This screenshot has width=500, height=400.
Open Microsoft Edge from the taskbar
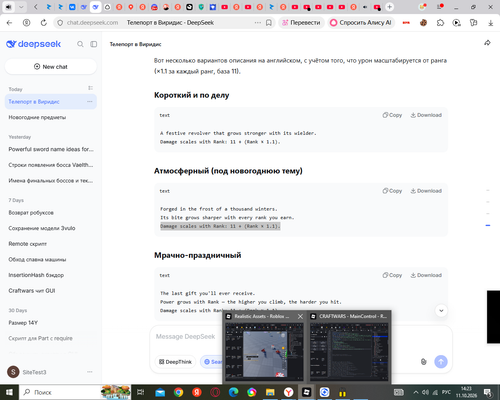tap(233, 392)
